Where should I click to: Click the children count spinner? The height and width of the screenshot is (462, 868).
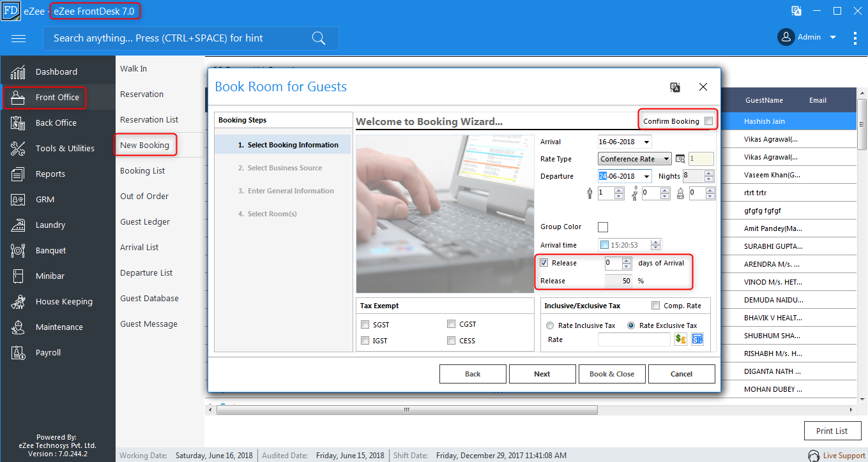[665, 193]
